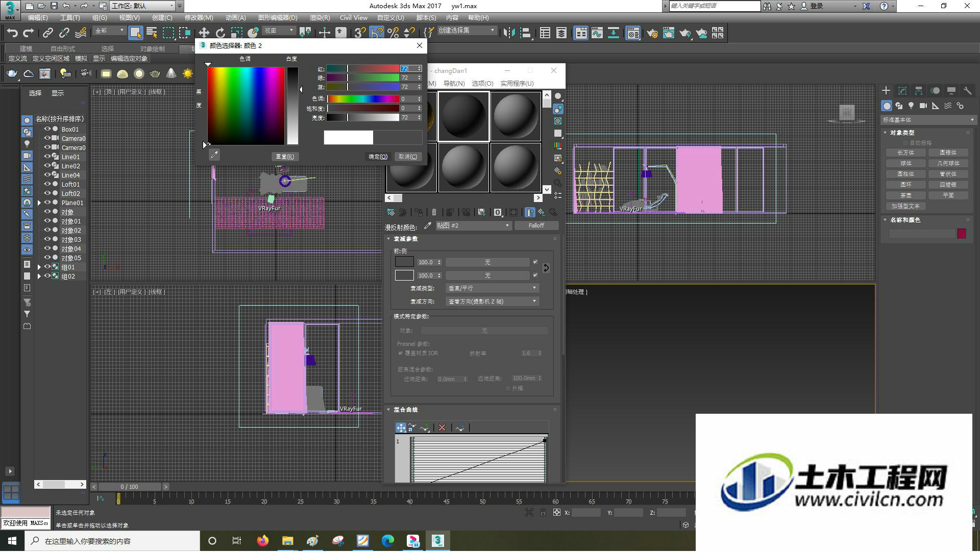Toggle visibility of 组02
Image resolution: width=980 pixels, height=552 pixels.
point(47,276)
